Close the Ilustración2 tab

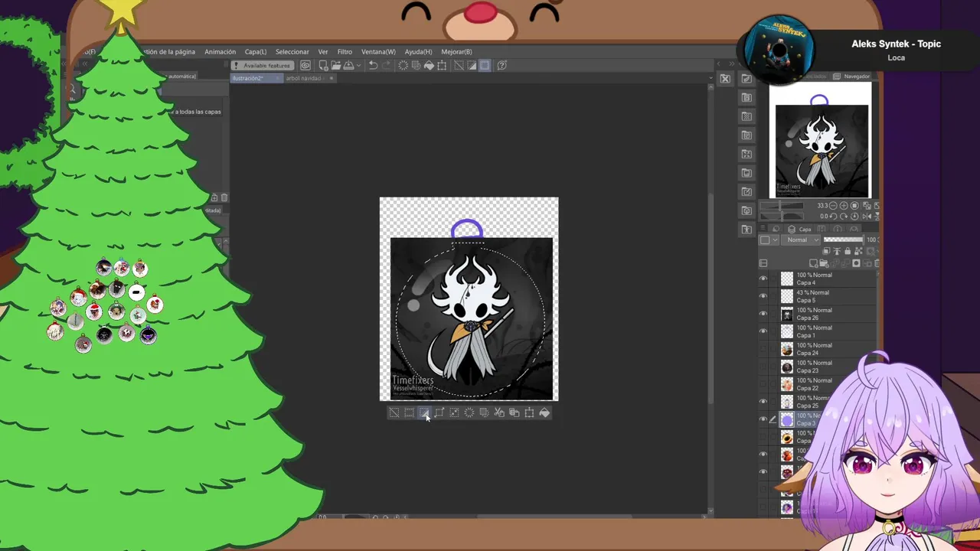click(277, 78)
